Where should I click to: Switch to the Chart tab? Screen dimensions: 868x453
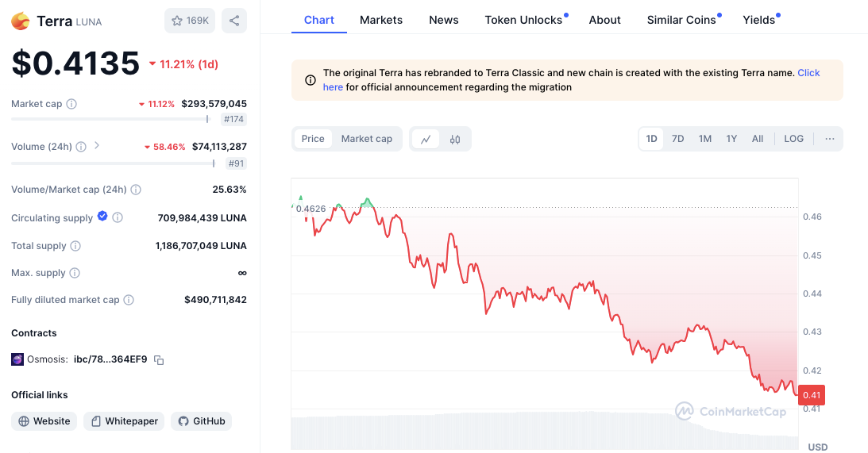click(x=319, y=20)
